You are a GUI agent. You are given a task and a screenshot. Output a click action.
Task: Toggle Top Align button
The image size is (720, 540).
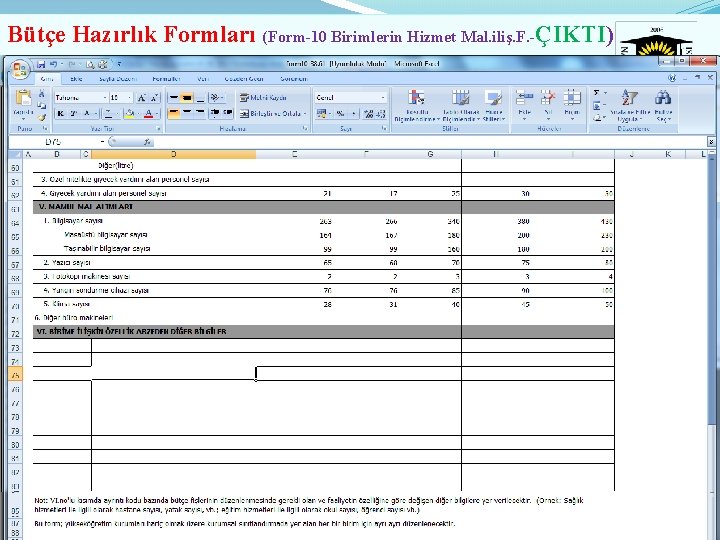click(174, 97)
